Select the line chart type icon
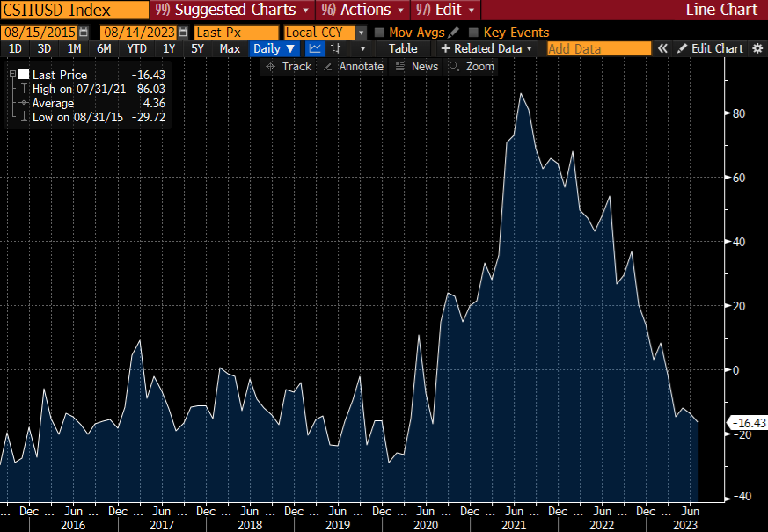Image resolution: width=768 pixels, height=532 pixels. (x=314, y=49)
